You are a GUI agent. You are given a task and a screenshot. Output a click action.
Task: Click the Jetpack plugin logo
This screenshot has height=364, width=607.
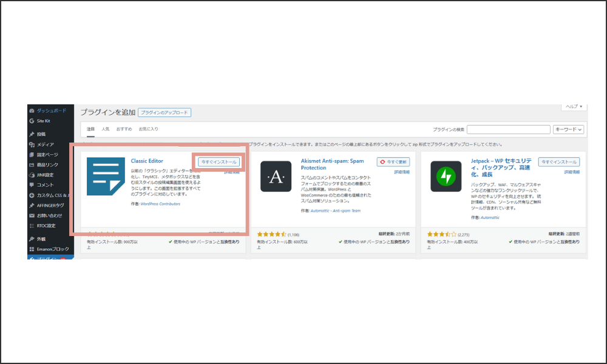coord(446,177)
